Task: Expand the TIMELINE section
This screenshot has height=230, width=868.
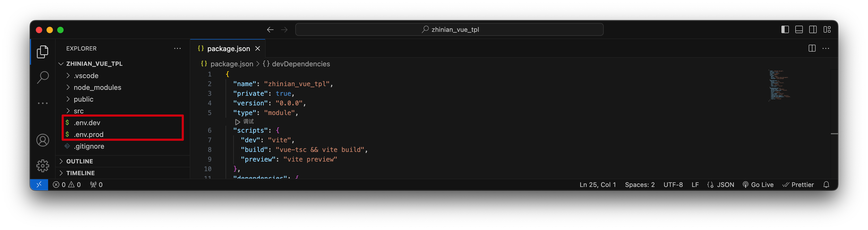Action: 123,173
